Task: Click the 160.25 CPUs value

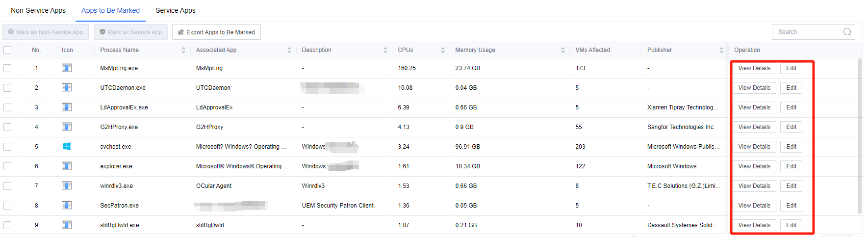Action: tap(407, 68)
